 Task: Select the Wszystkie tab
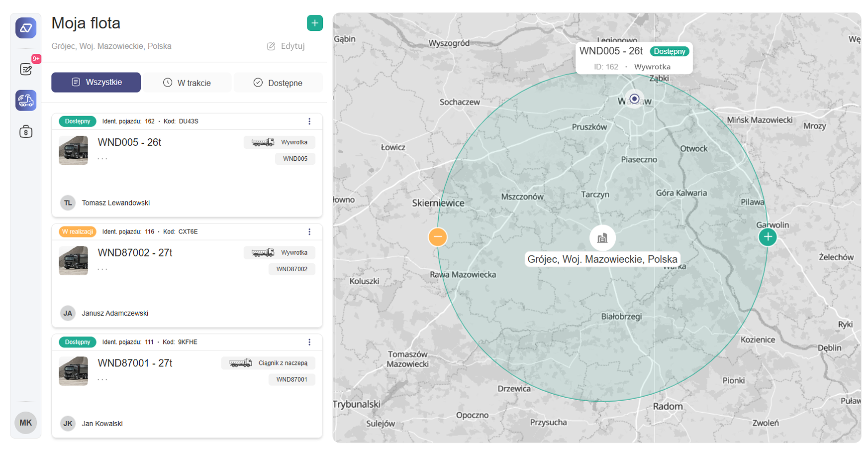[96, 82]
